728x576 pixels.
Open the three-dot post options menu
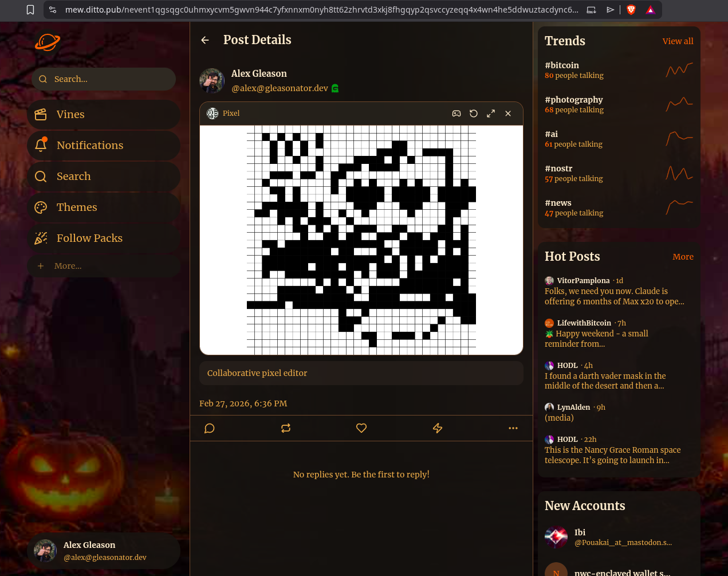point(513,428)
